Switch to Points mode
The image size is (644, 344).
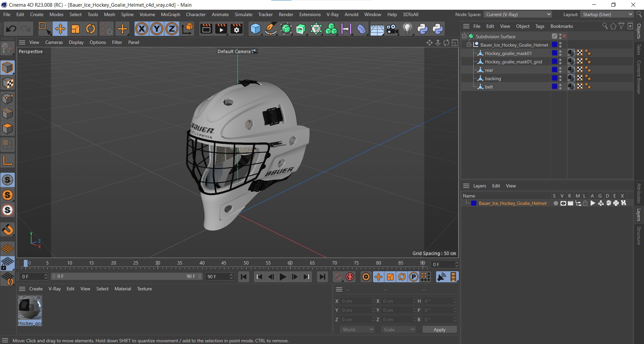click(7, 99)
